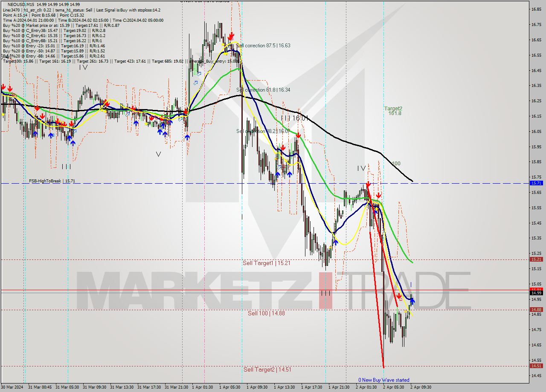546x392 pixels.
Task: Click the 'Buy %10 @ Entry -23: 15.01' line
Action: (54, 46)
